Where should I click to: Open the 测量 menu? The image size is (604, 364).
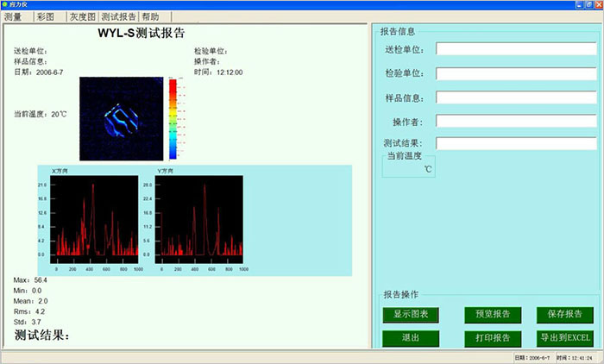(x=13, y=16)
